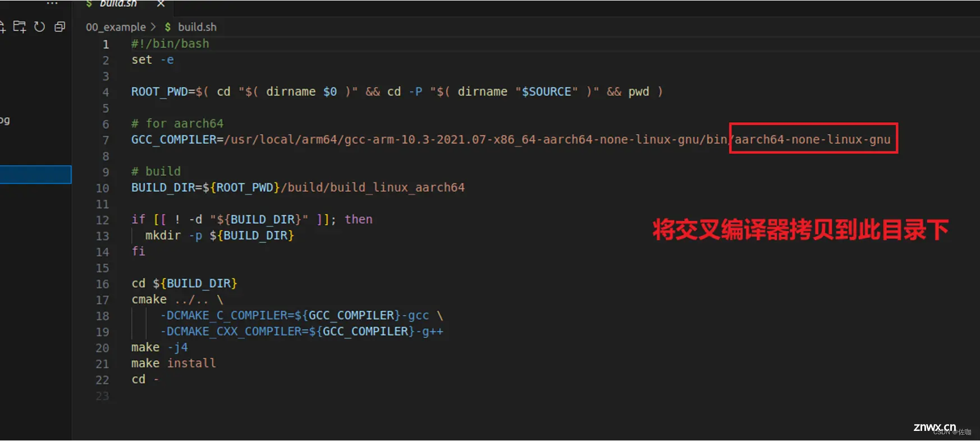980x441 pixels.
Task: Click 'cmake ../..' command on line 17
Action: coord(170,300)
